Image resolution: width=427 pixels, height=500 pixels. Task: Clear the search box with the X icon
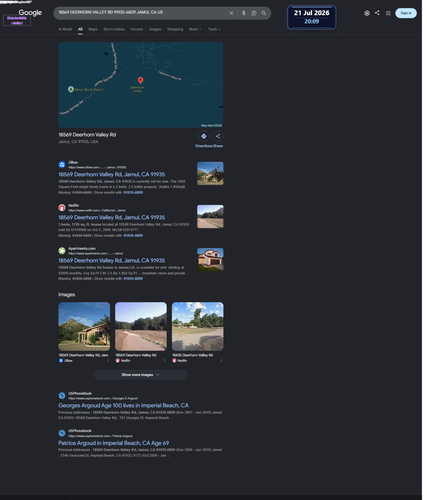tap(231, 13)
